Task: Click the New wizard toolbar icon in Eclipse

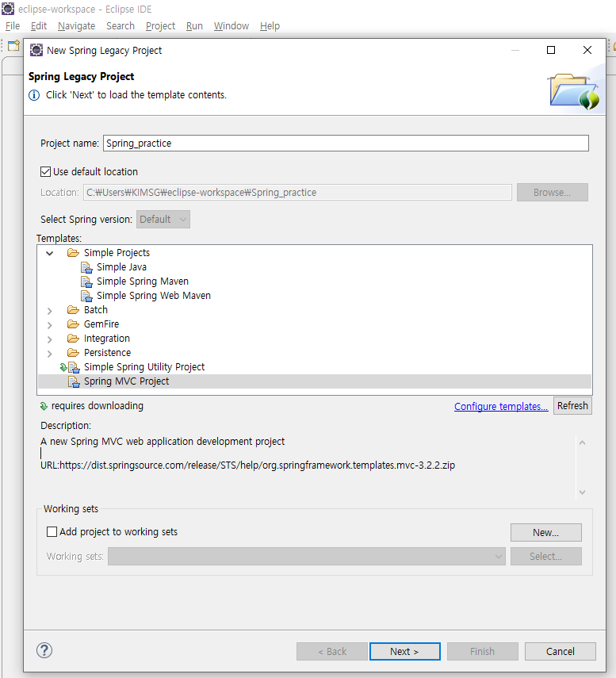Action: (x=13, y=45)
